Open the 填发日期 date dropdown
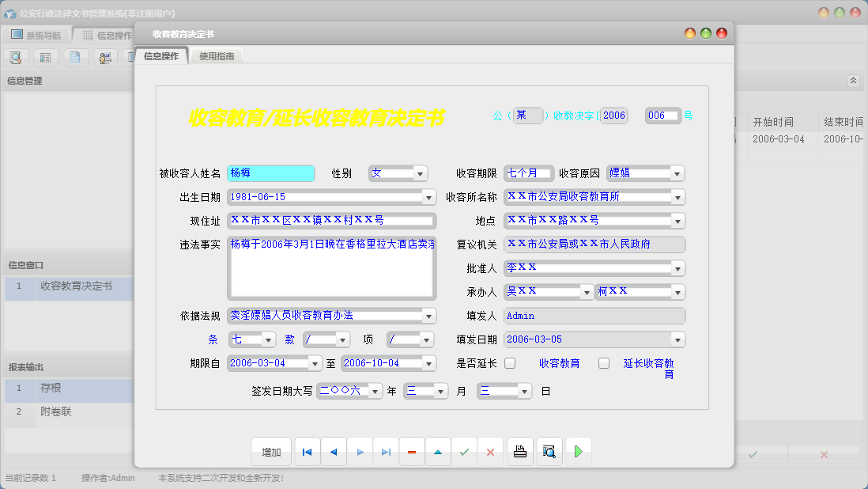The height and width of the screenshot is (489, 868). pos(677,339)
